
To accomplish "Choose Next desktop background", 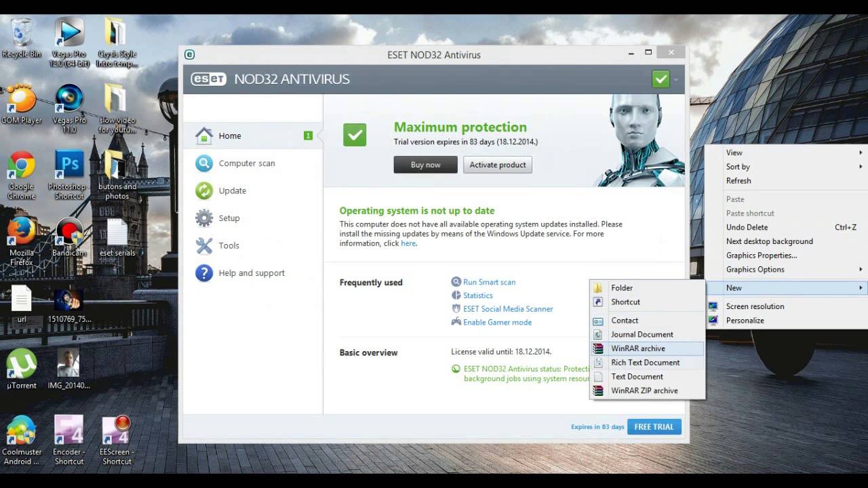I will [x=786, y=241].
